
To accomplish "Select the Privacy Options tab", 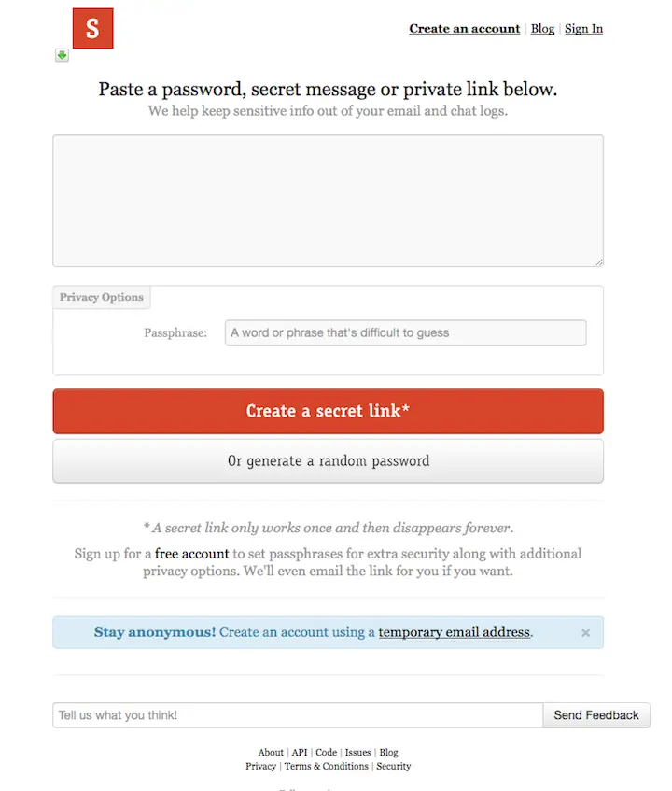I will 102,297.
